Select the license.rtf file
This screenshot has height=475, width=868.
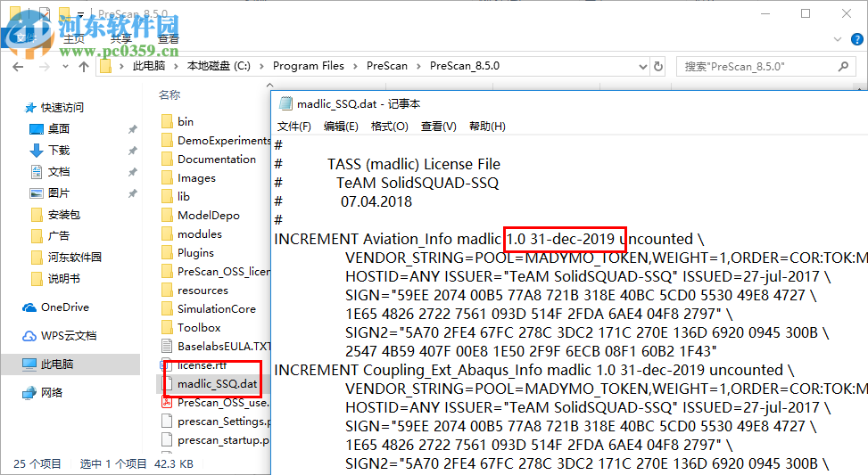click(x=202, y=365)
